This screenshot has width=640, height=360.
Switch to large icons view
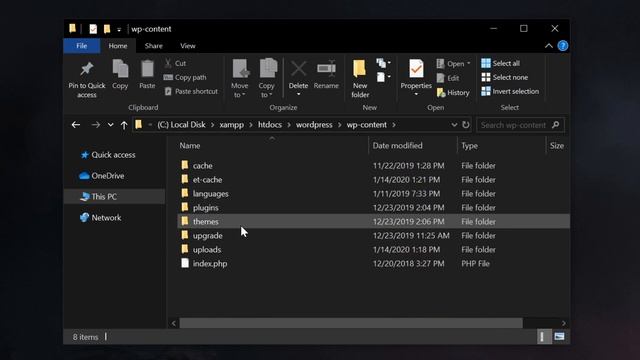tap(560, 337)
